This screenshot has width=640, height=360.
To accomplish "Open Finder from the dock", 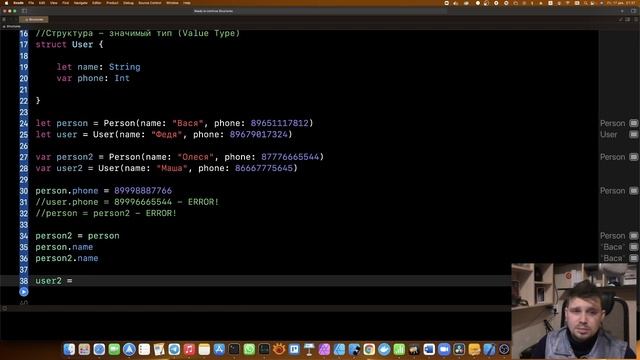I will [69, 349].
